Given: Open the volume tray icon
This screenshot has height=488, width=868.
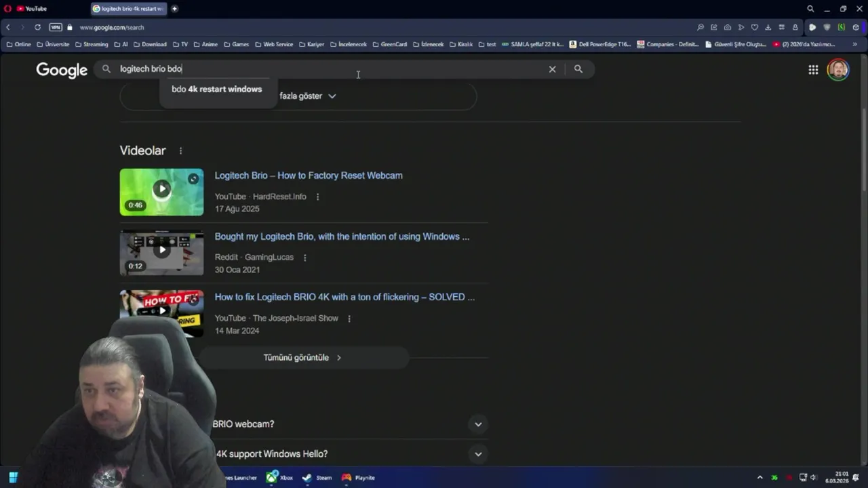Looking at the screenshot, I should tap(813, 478).
